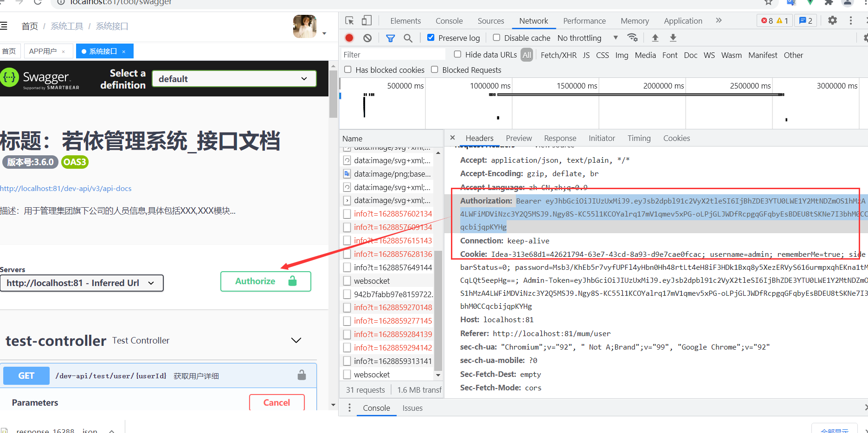Click the green Authorize button
The width and height of the screenshot is (868, 433).
click(x=265, y=281)
